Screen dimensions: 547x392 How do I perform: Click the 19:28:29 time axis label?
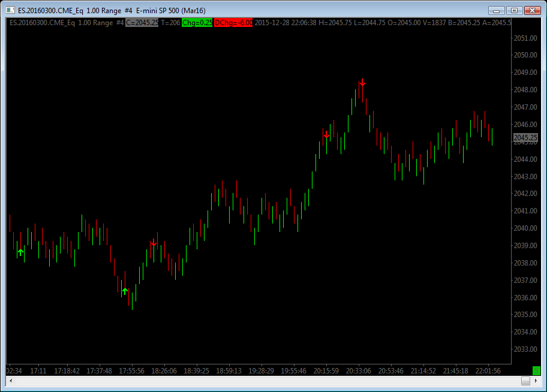pyautogui.click(x=262, y=371)
